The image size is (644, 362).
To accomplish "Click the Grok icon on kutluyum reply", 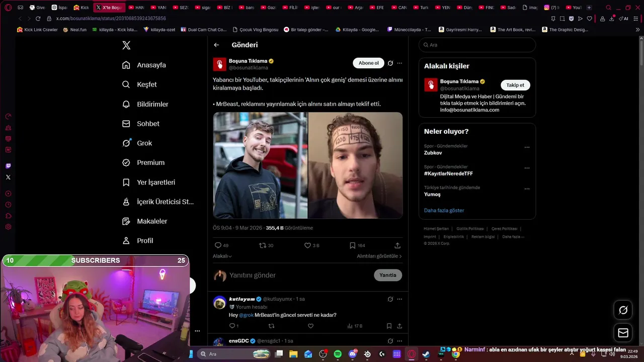I will (390, 299).
